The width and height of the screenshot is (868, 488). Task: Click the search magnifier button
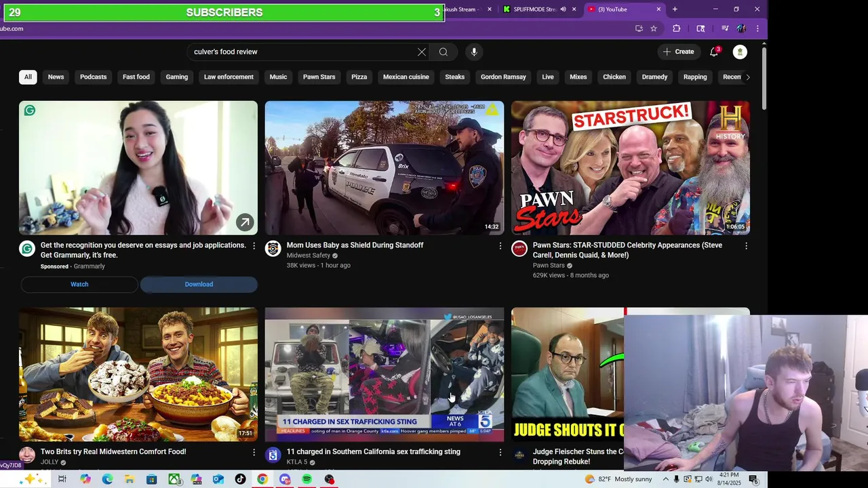[443, 52]
